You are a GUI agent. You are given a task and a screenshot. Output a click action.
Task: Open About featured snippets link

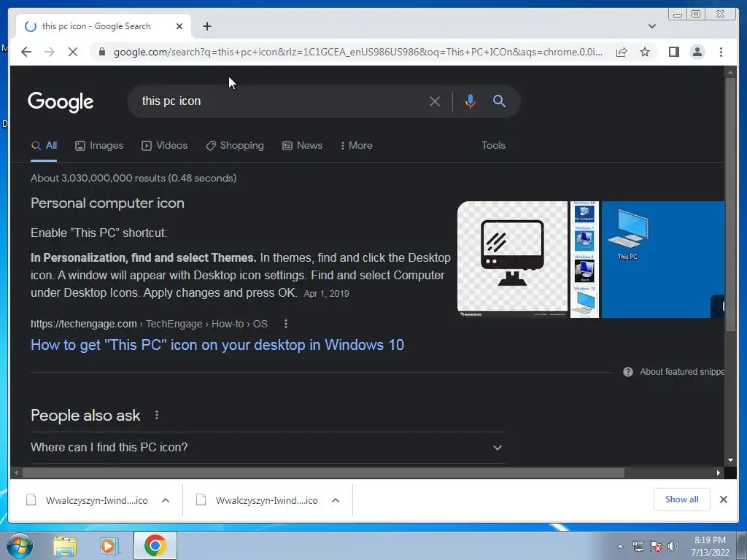click(x=682, y=372)
